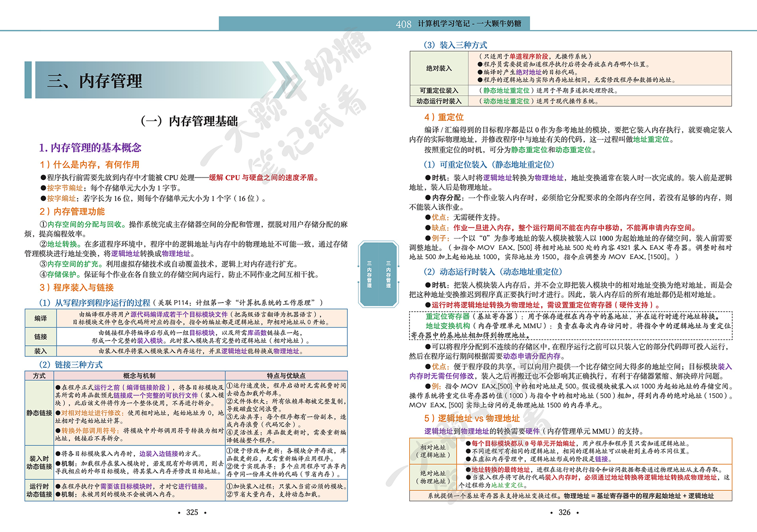Screen dimensions: 757x532
Task: Click the term '按字节编址'
Action: point(65,188)
